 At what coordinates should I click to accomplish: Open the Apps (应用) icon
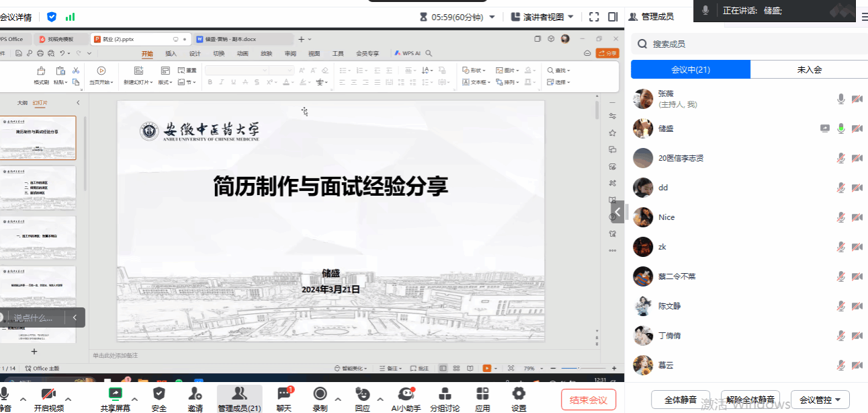coord(482,394)
